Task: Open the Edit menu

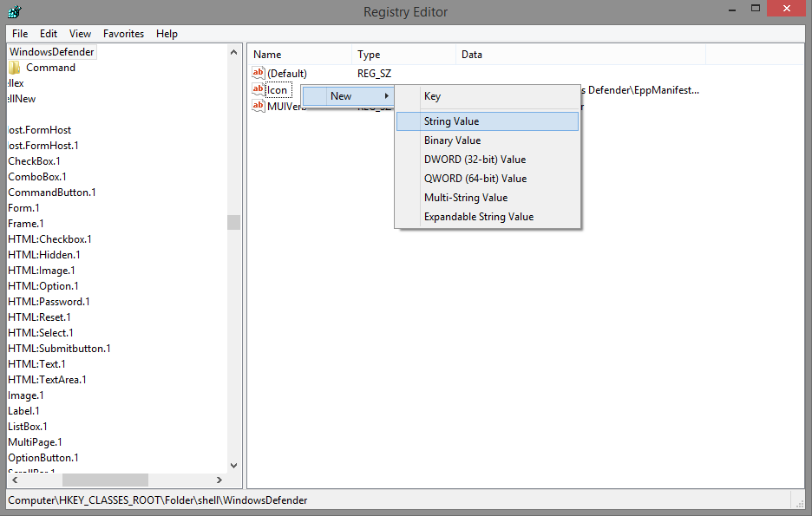Action: (49, 34)
